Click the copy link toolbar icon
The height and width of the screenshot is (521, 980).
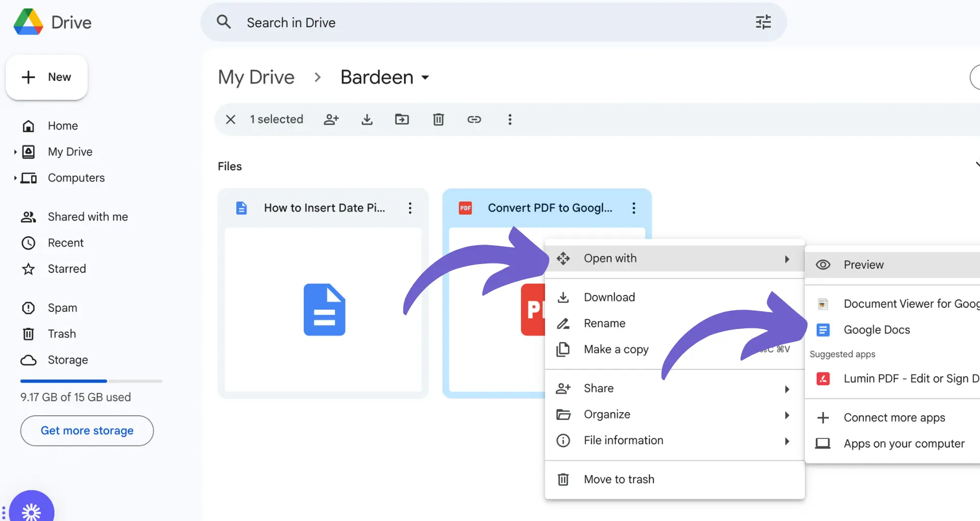(x=474, y=120)
